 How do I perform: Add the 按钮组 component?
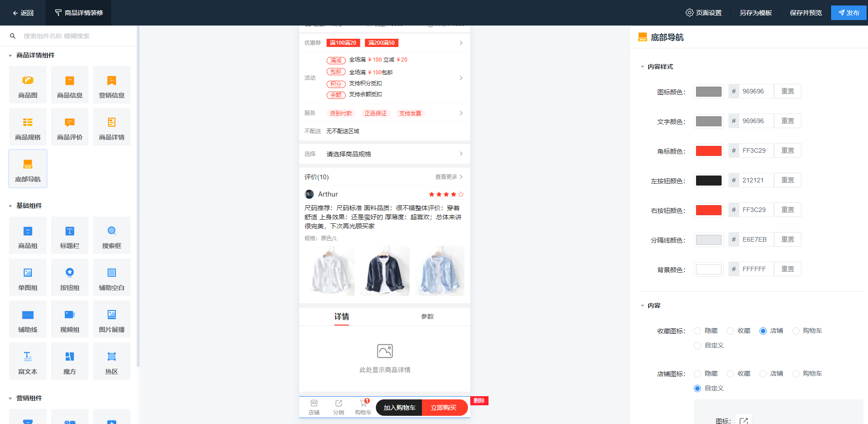pyautogui.click(x=70, y=277)
